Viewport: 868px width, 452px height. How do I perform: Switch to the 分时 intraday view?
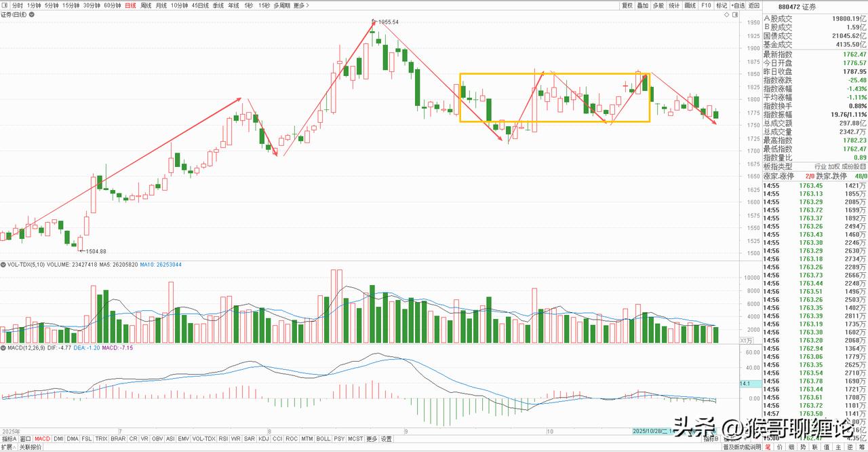click(x=17, y=5)
